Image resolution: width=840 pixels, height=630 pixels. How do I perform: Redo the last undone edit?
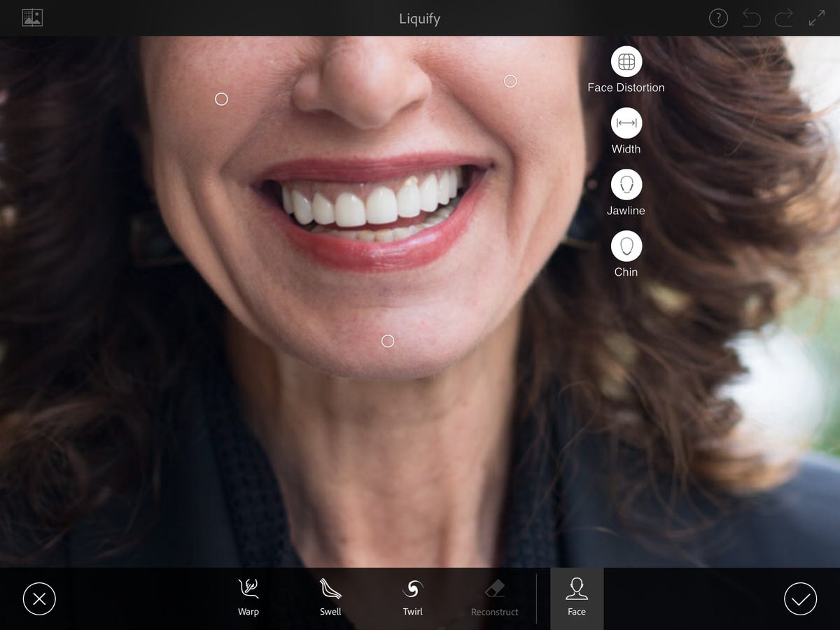(784, 18)
